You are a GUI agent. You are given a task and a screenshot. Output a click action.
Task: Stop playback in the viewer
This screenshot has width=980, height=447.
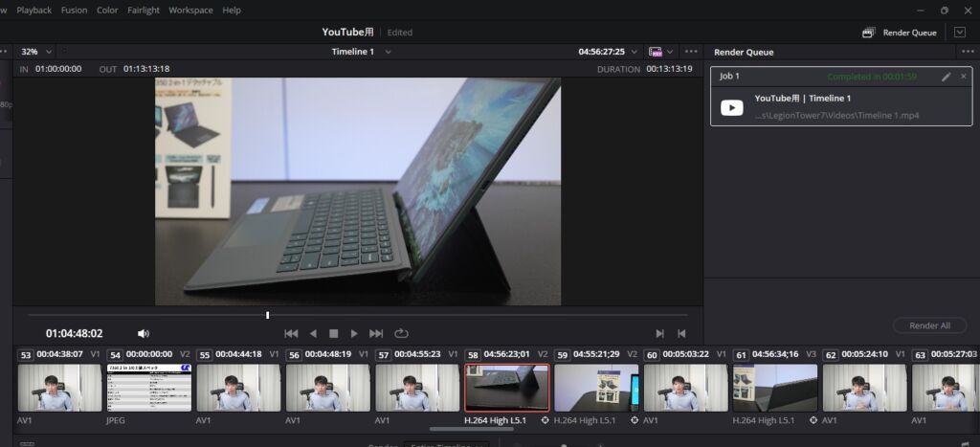pyautogui.click(x=334, y=333)
